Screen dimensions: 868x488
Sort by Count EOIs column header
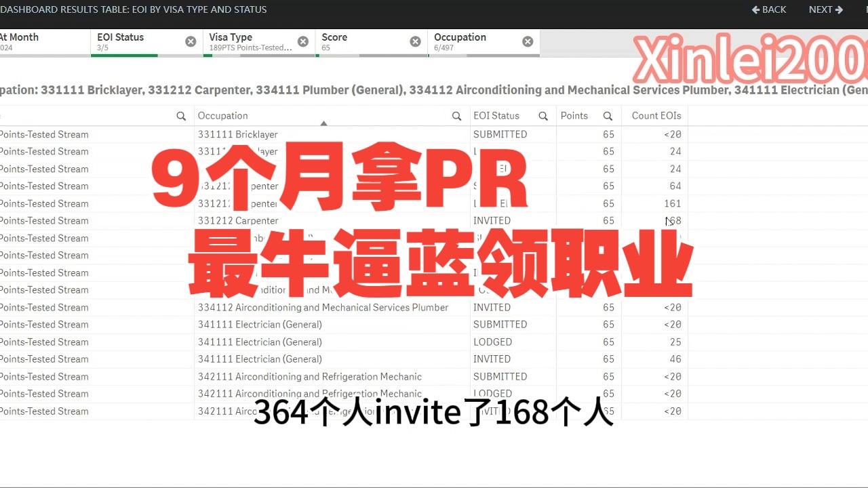pyautogui.click(x=656, y=116)
